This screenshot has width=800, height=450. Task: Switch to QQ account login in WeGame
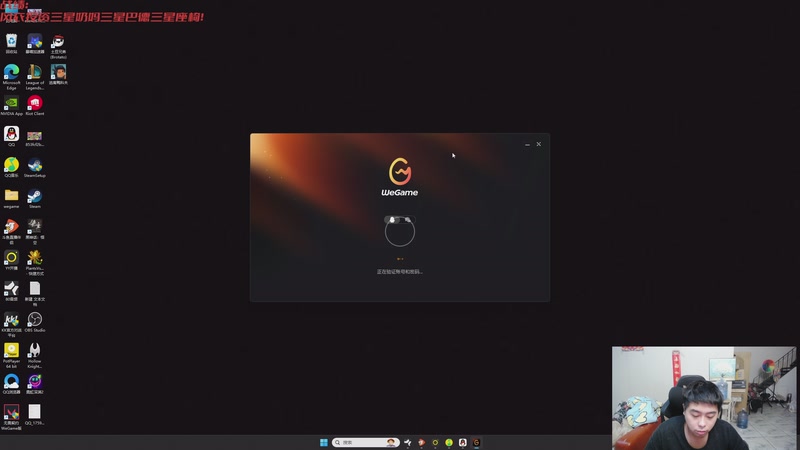(x=392, y=220)
